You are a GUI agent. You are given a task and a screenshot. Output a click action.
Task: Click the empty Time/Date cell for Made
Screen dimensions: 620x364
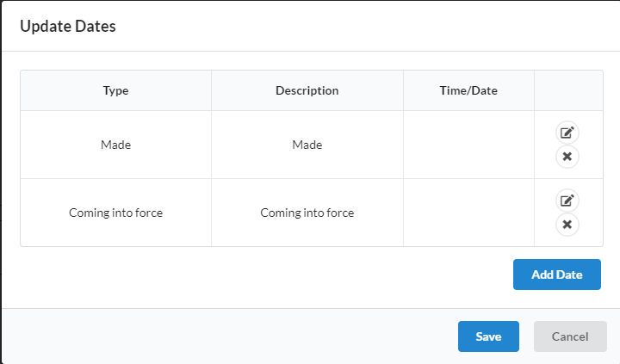[468, 145]
